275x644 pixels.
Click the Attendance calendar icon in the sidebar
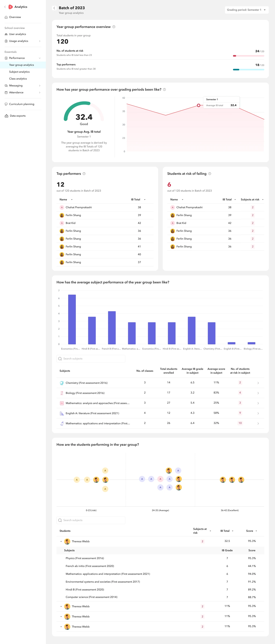6,93
